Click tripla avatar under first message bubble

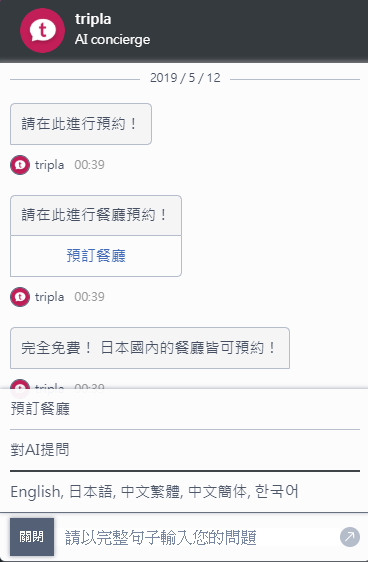click(x=20, y=165)
